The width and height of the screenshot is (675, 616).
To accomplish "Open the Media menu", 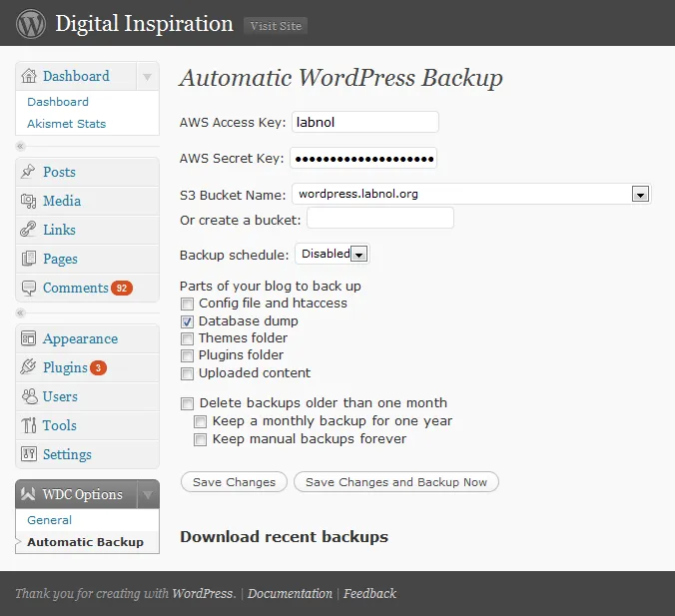I will (62, 201).
